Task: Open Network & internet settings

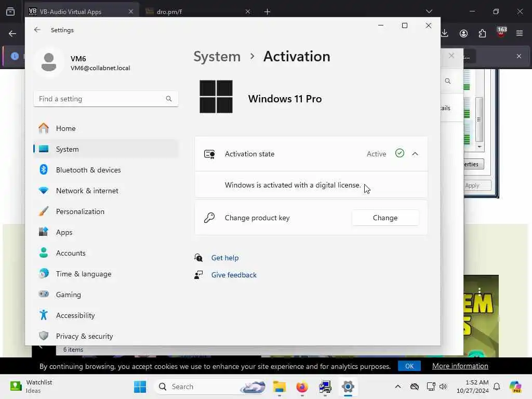Action: (x=106, y=191)
